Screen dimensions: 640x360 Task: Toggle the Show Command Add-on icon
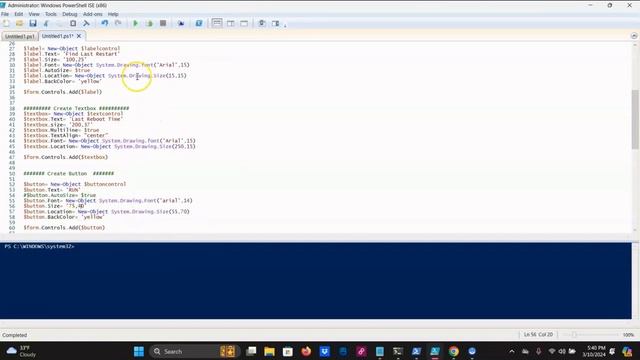[x=276, y=23]
